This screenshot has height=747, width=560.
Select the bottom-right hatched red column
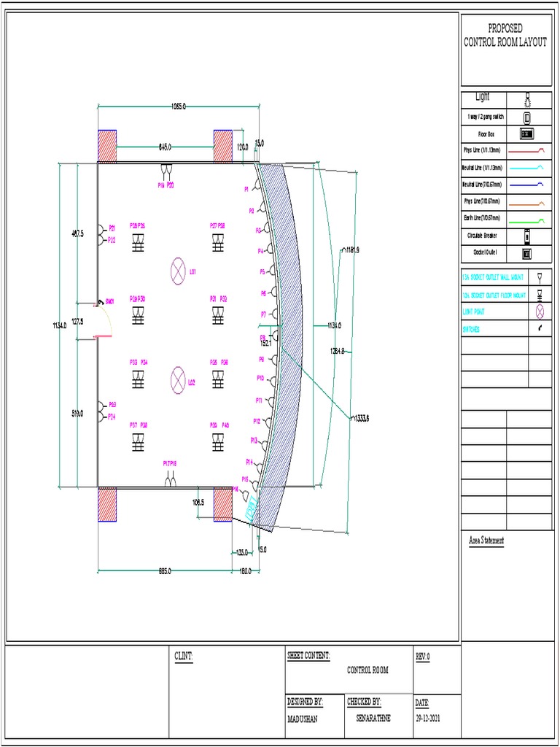223,505
